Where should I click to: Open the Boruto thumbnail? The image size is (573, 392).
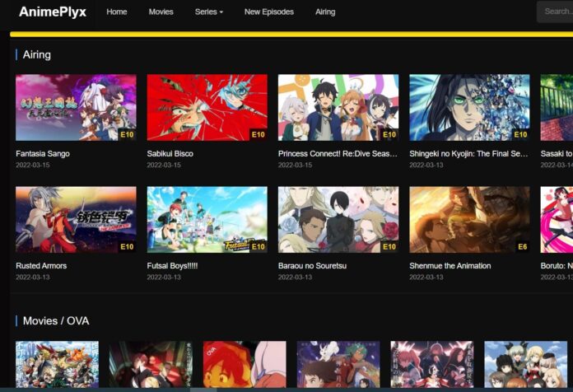(x=557, y=220)
